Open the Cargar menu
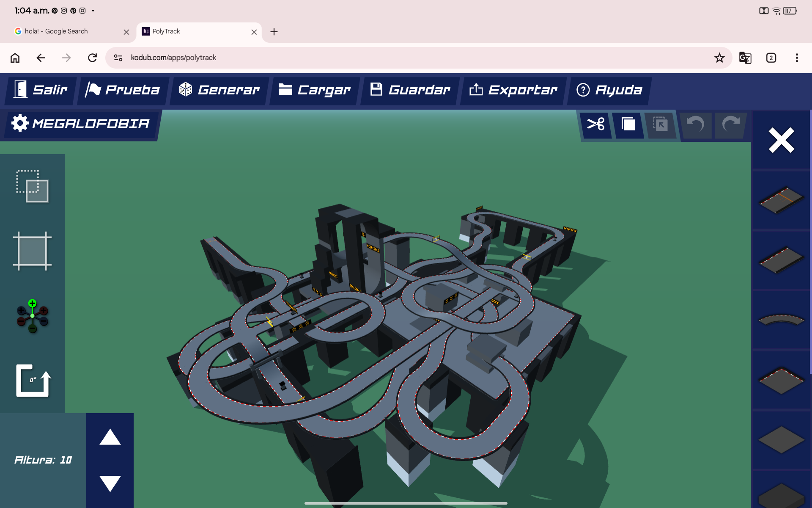812x508 pixels. tap(314, 90)
